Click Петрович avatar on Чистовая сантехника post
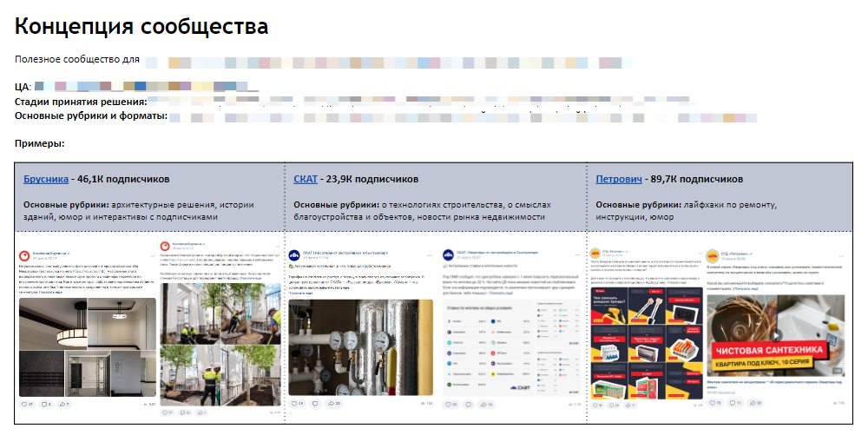Viewport: 868px width, 442px height. (x=713, y=256)
